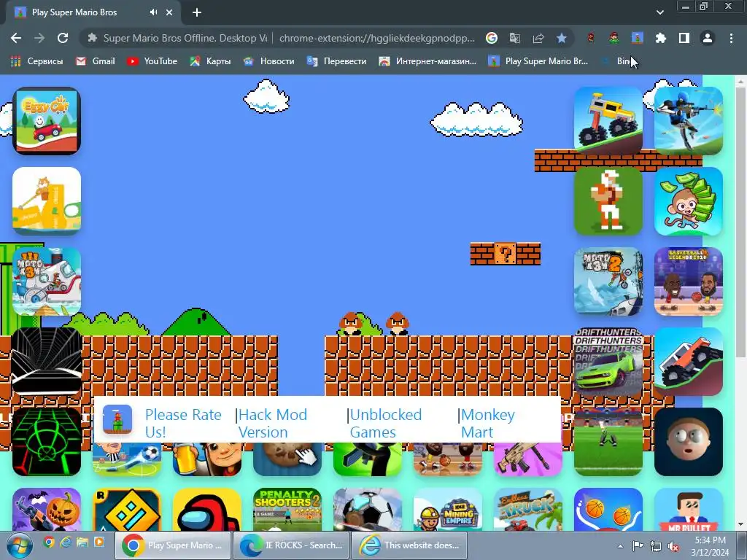Screen dimensions: 747x560
Task: Open the Monkey Mart link
Action: point(488,424)
